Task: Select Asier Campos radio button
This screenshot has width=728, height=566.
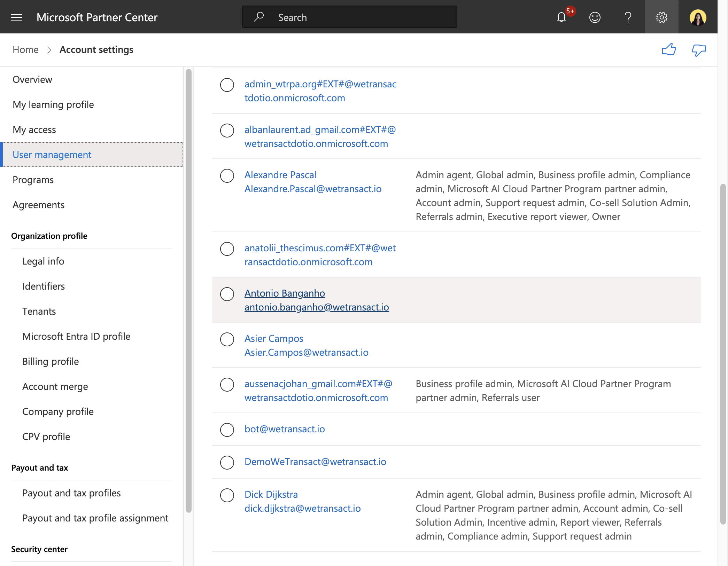Action: pyautogui.click(x=227, y=339)
